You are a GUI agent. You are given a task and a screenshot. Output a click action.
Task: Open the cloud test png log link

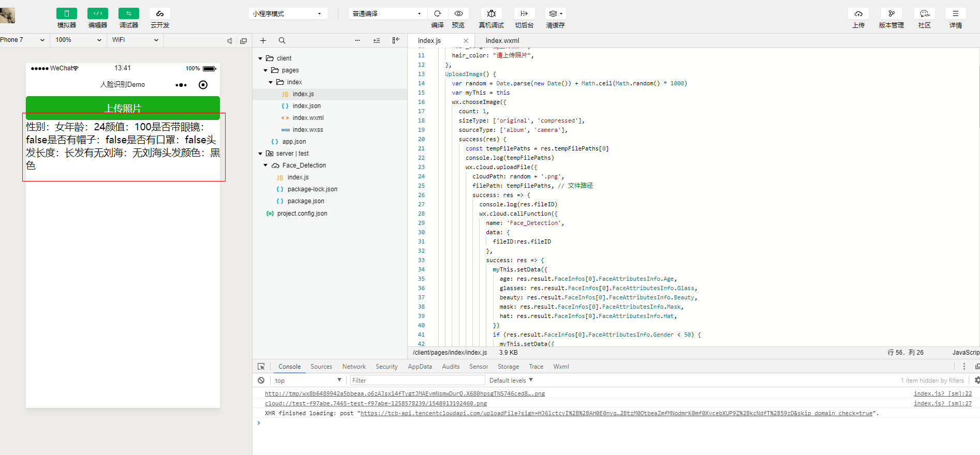tap(376, 403)
